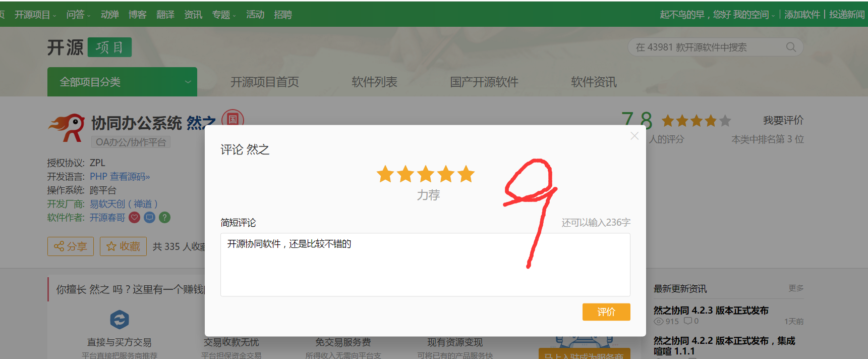Click the first rating star in dialog
Viewport: 868px width, 359px height.
pos(385,174)
